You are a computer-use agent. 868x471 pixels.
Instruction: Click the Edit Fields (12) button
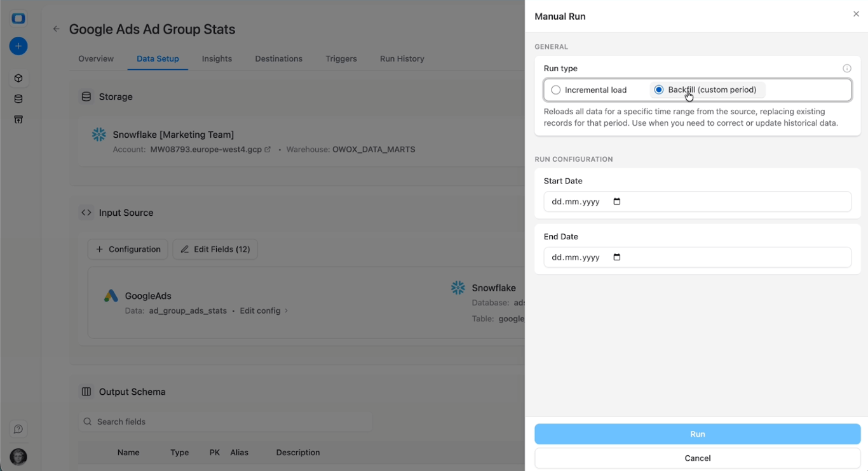215,249
